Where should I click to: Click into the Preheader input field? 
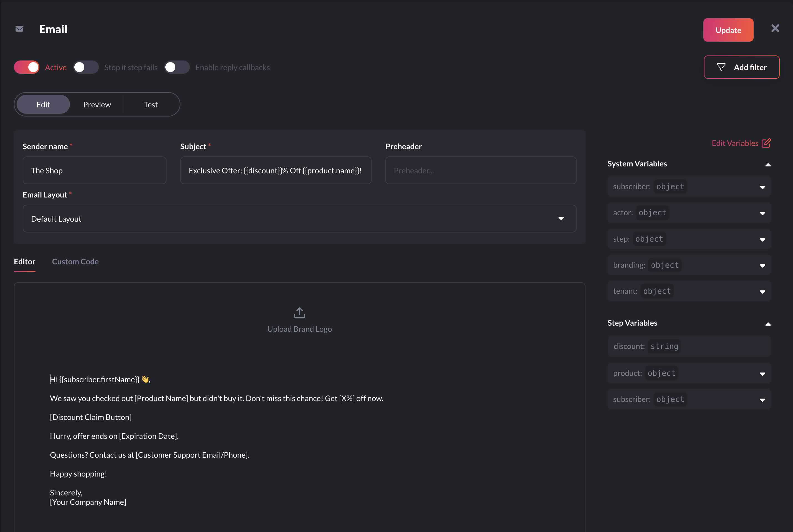[x=481, y=170]
